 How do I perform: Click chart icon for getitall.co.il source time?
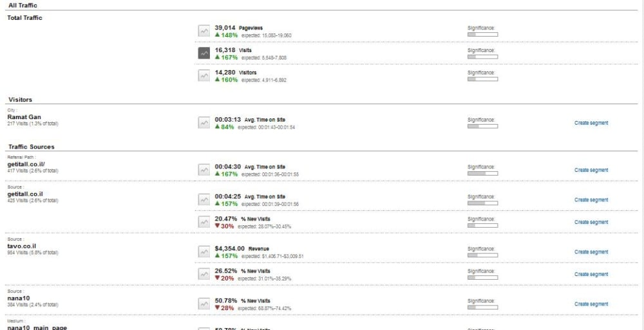point(204,199)
